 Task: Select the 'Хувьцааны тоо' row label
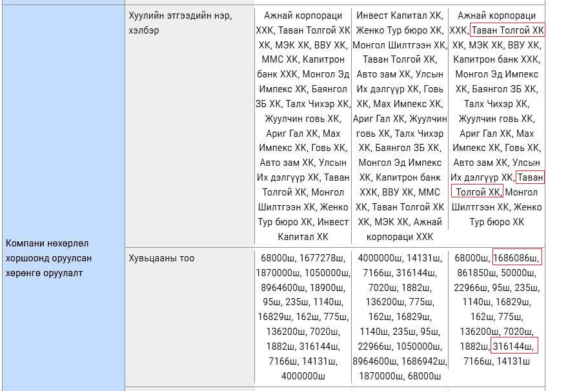pyautogui.click(x=161, y=258)
